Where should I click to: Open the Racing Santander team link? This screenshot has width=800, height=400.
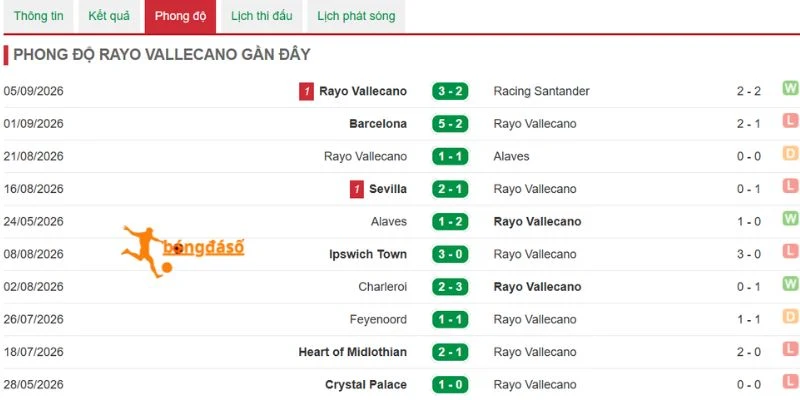click(541, 91)
